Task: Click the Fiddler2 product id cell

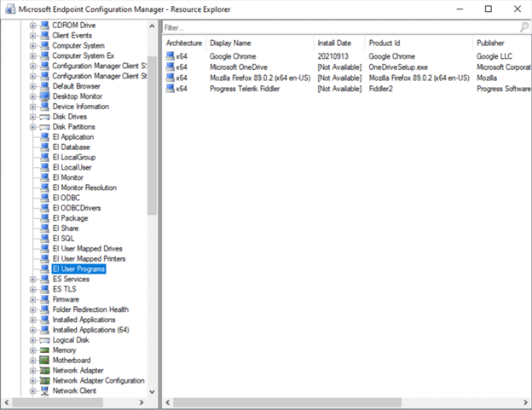Action: (x=381, y=89)
